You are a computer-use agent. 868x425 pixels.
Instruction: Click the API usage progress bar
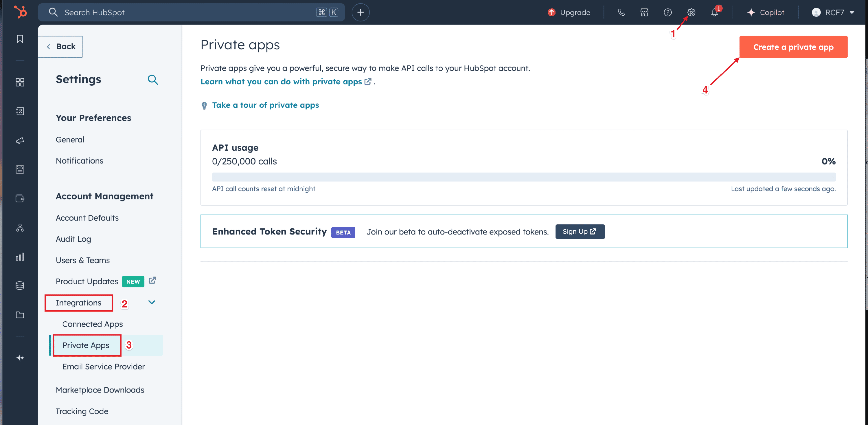click(x=523, y=177)
